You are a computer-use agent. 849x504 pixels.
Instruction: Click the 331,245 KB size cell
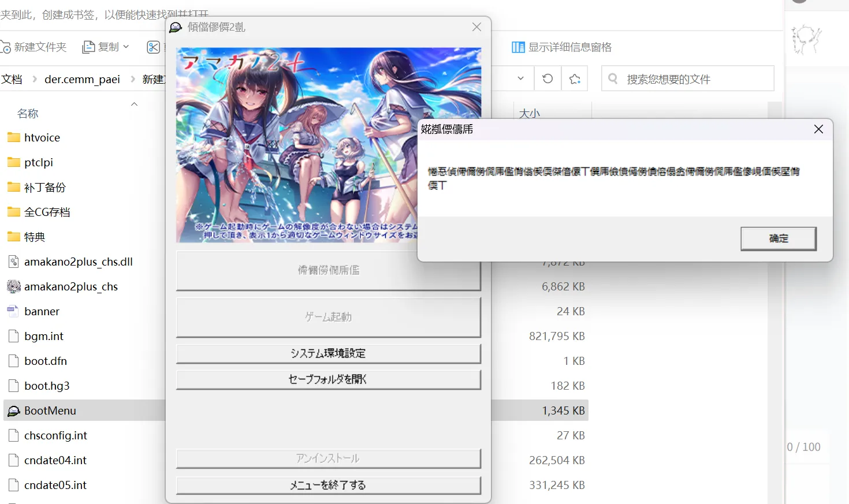click(557, 485)
